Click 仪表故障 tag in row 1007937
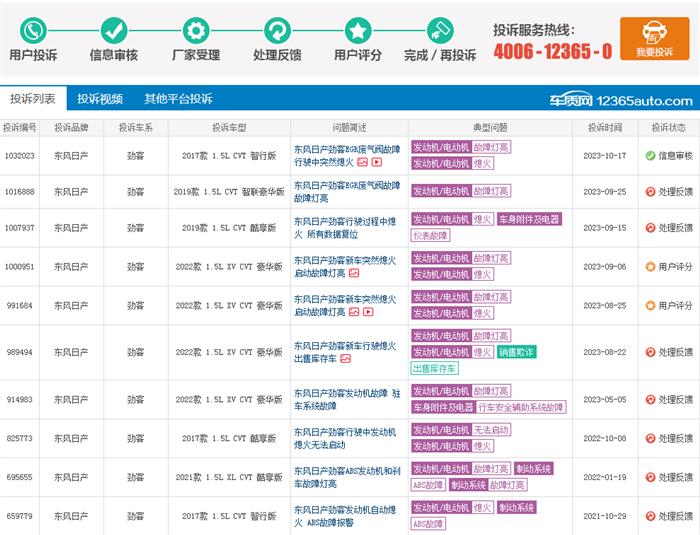This screenshot has width=700, height=535. (430, 235)
